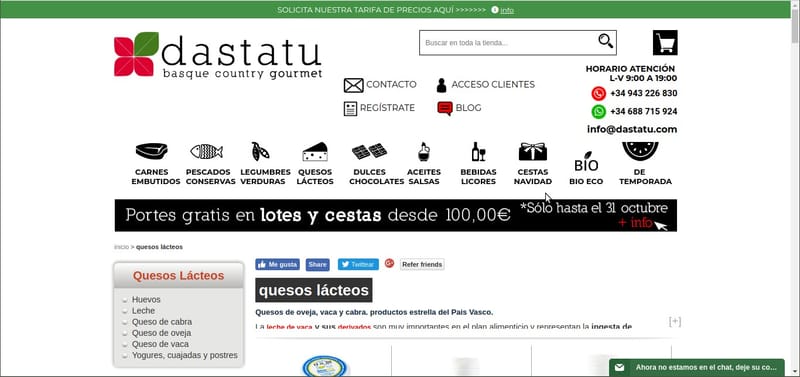Click the Twittear button

[358, 265]
